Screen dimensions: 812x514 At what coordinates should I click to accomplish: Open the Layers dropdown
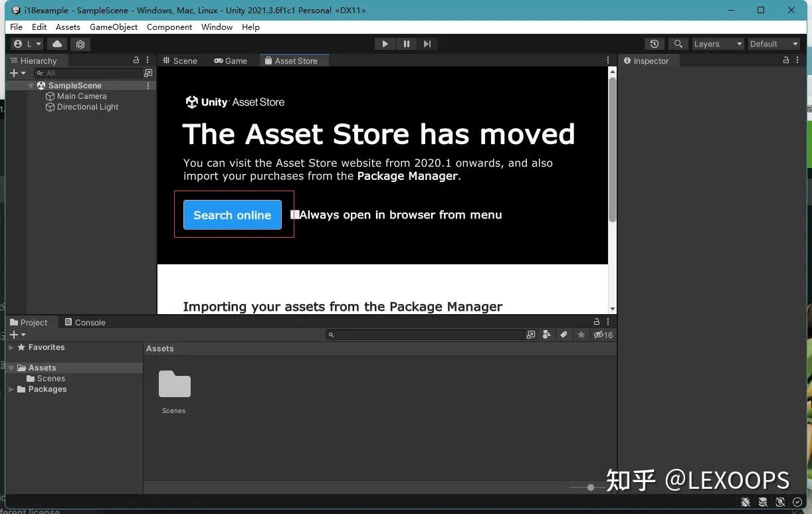[x=718, y=44]
